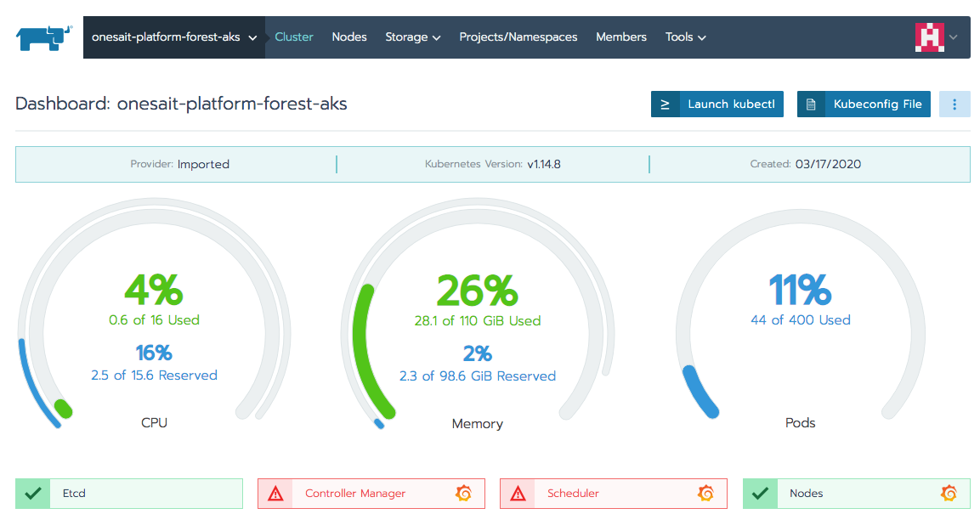Click the user avatar in the header
The height and width of the screenshot is (531, 980).
point(931,37)
